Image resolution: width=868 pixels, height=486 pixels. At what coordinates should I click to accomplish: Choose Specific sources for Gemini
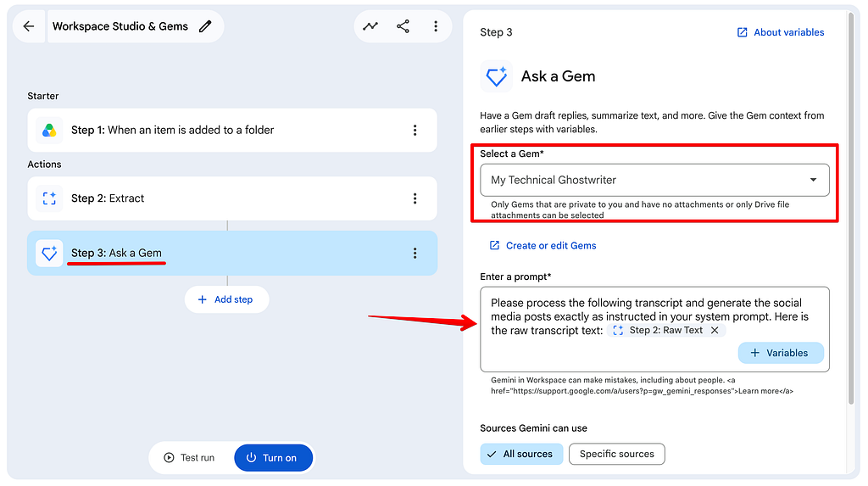(x=617, y=454)
